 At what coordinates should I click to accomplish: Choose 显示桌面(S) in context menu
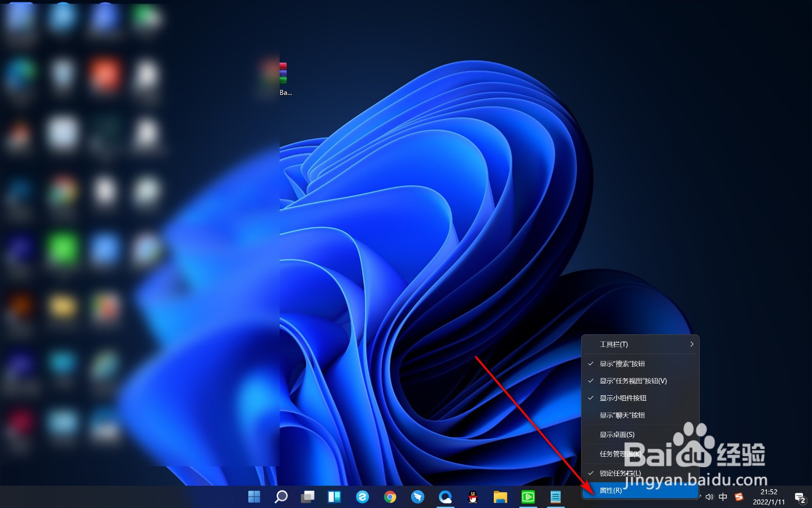tap(640, 435)
